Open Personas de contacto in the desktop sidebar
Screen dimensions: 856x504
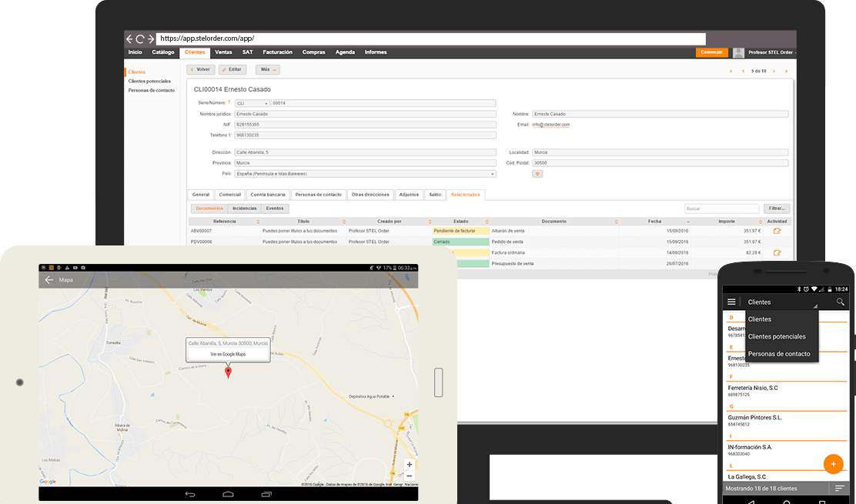tap(151, 91)
